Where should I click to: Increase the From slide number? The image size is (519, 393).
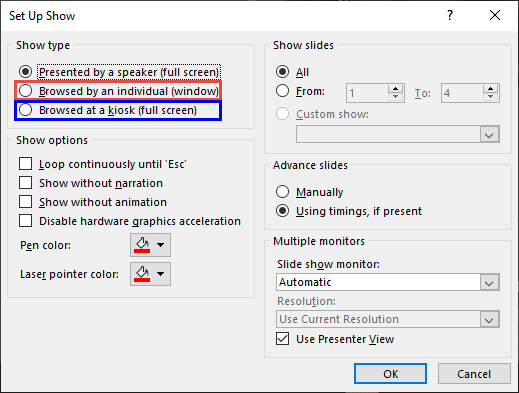396,89
